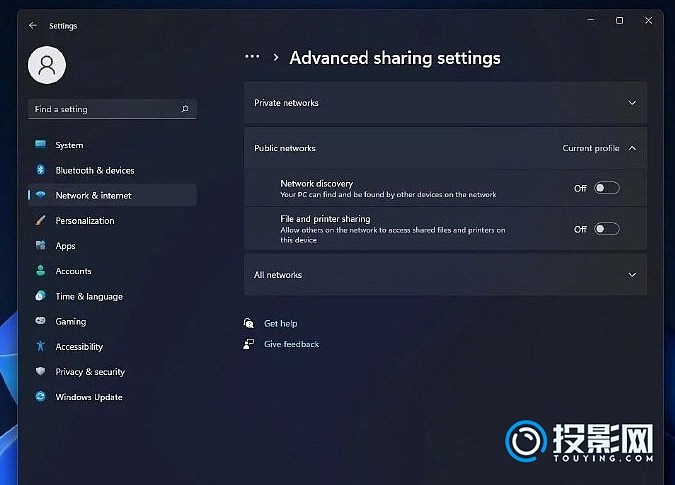Click the Personalization paintbrush icon
The height and width of the screenshot is (485, 675).
(x=40, y=220)
